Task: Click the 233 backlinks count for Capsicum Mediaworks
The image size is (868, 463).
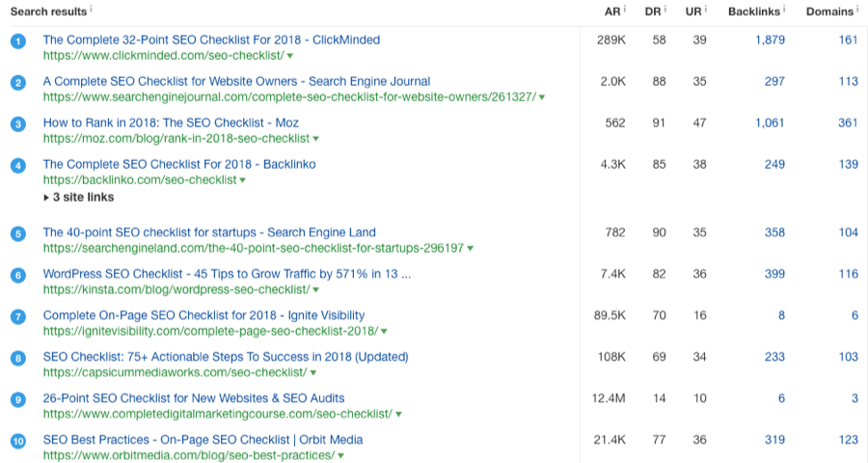Action: pyautogui.click(x=774, y=357)
